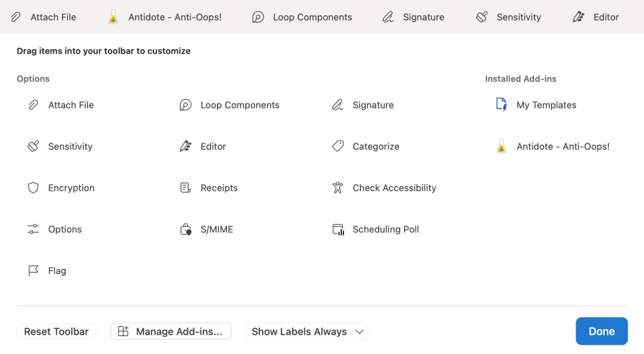644x354 pixels.
Task: Select the Loop Components icon in options
Action: pos(186,105)
